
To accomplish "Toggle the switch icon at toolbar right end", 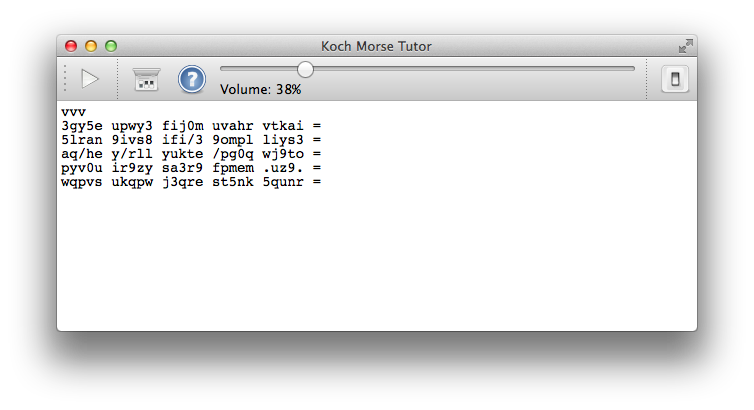I will click(675, 79).
